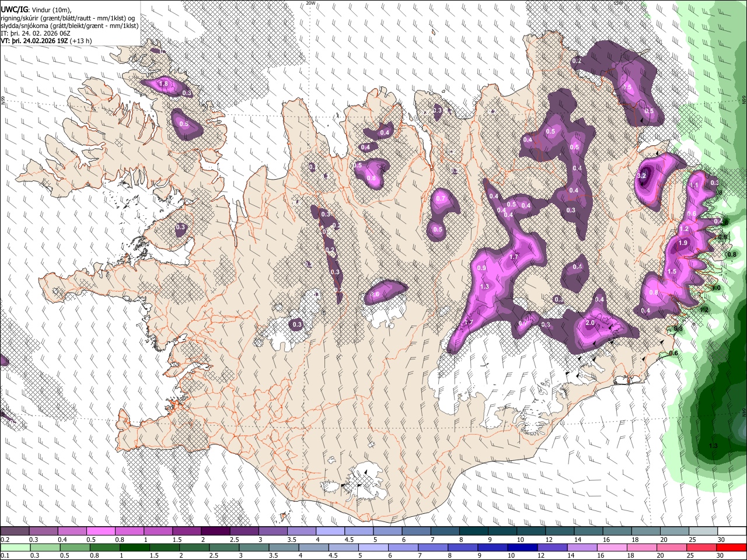Pick the white 30 mm snow legend swatch
The width and height of the screenshot is (747, 560).
[x=732, y=531]
